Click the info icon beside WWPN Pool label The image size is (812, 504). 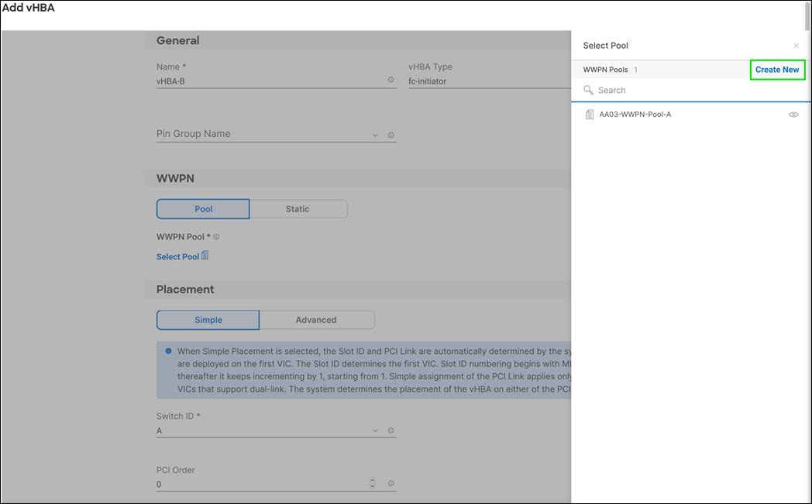pos(215,236)
